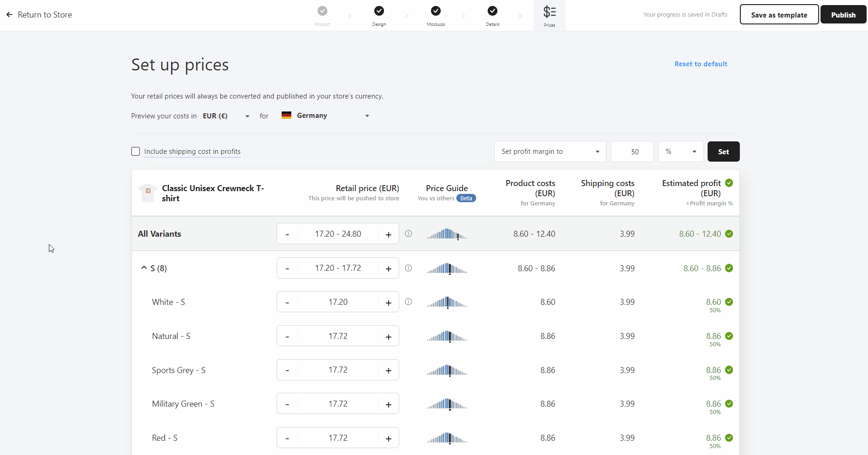The image size is (868, 455).
Task: Open the Germany country dropdown
Action: [325, 116]
